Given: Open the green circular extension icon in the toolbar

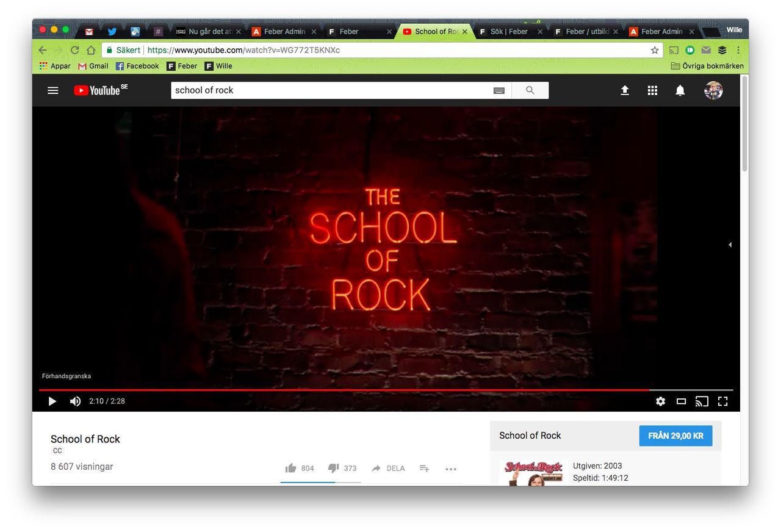Looking at the screenshot, I should point(690,50).
